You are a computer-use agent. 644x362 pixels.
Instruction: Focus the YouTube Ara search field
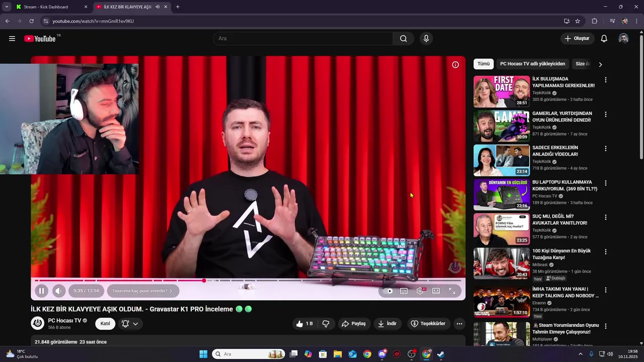point(303,39)
